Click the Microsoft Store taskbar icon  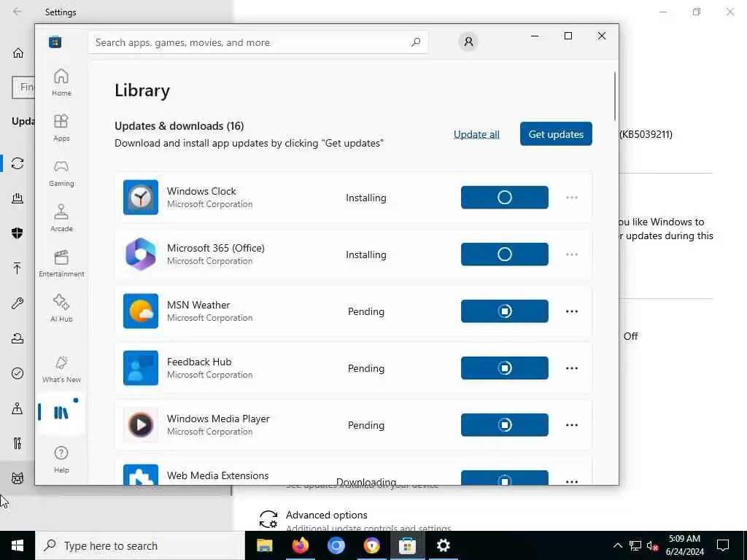[407, 545]
